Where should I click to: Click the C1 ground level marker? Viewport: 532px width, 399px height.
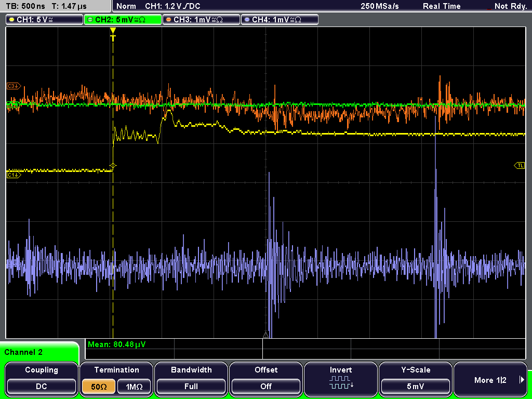pyautogui.click(x=14, y=175)
